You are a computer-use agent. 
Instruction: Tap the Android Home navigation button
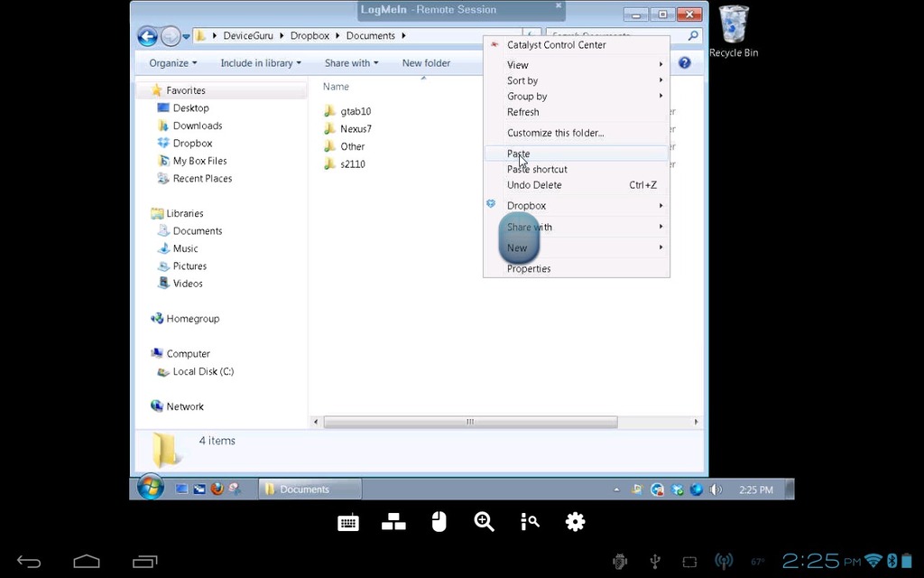[87, 562]
